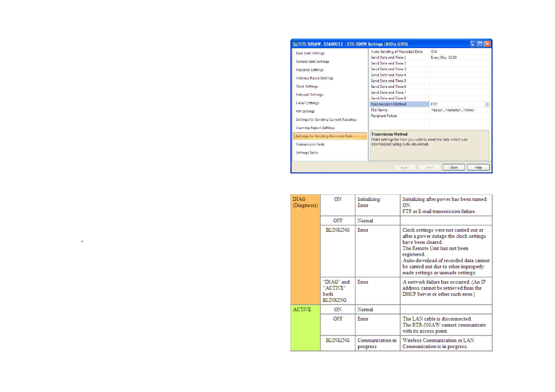Viewport: 555px width, 392px height.
Task: Click the Communication in progress cell
Action: 378,344
